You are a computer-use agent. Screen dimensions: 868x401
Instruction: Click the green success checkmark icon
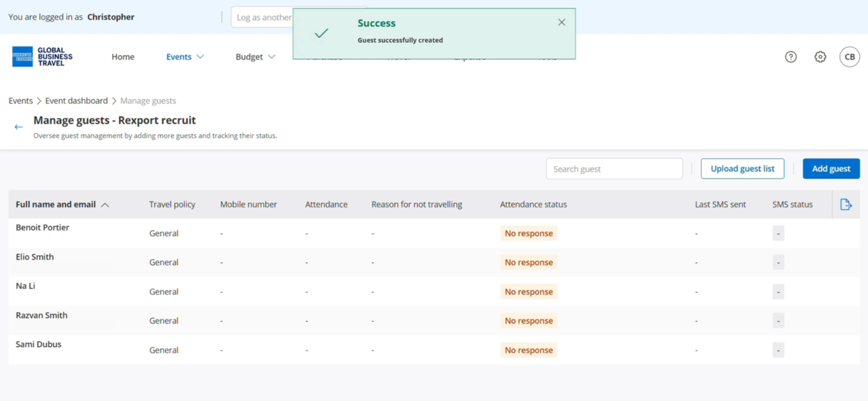pyautogui.click(x=321, y=33)
